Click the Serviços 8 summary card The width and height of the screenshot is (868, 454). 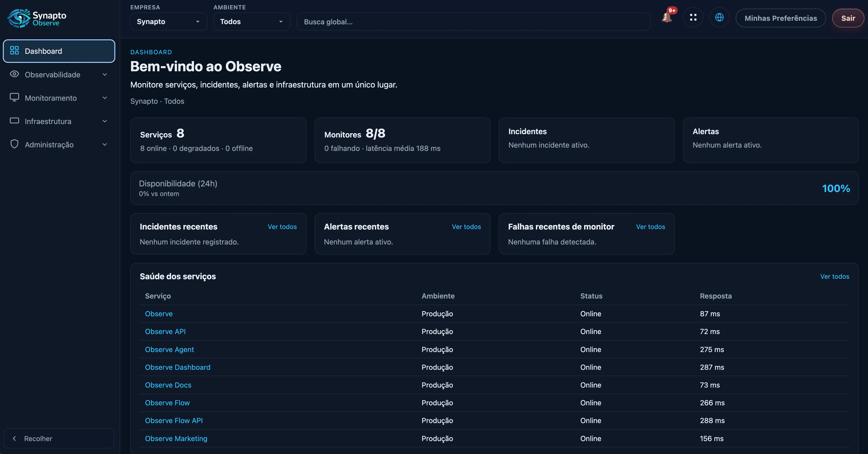point(218,140)
